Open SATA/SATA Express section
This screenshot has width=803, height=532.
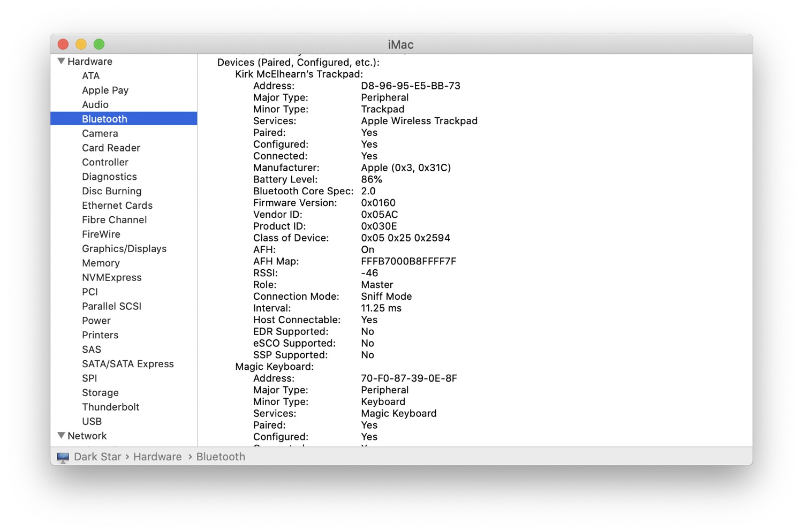coord(128,364)
